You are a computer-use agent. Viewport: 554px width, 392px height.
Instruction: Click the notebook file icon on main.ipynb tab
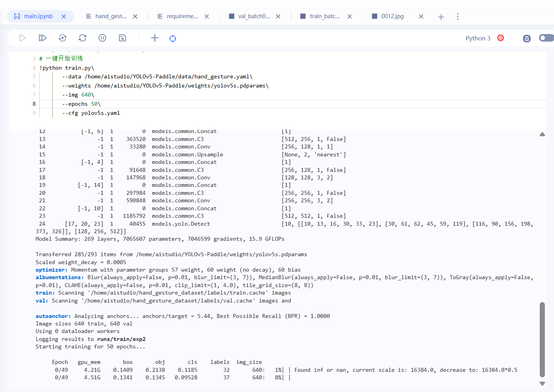click(17, 16)
